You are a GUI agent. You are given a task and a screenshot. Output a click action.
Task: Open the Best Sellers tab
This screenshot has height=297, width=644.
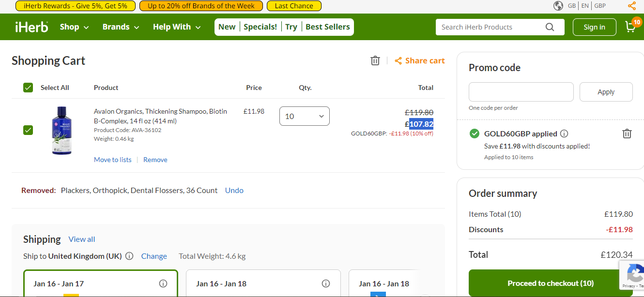click(x=328, y=27)
